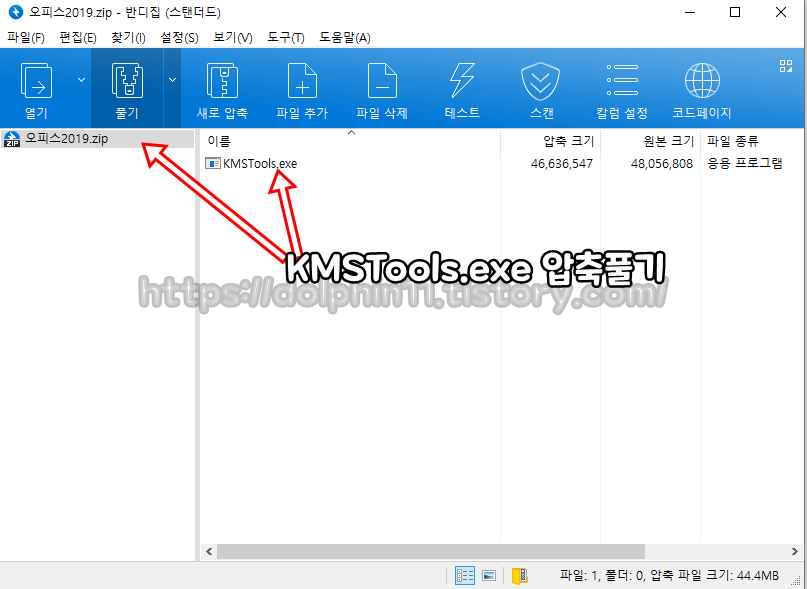Expand the 풀기 dropdown arrow
The height and width of the screenshot is (589, 807).
tap(172, 80)
